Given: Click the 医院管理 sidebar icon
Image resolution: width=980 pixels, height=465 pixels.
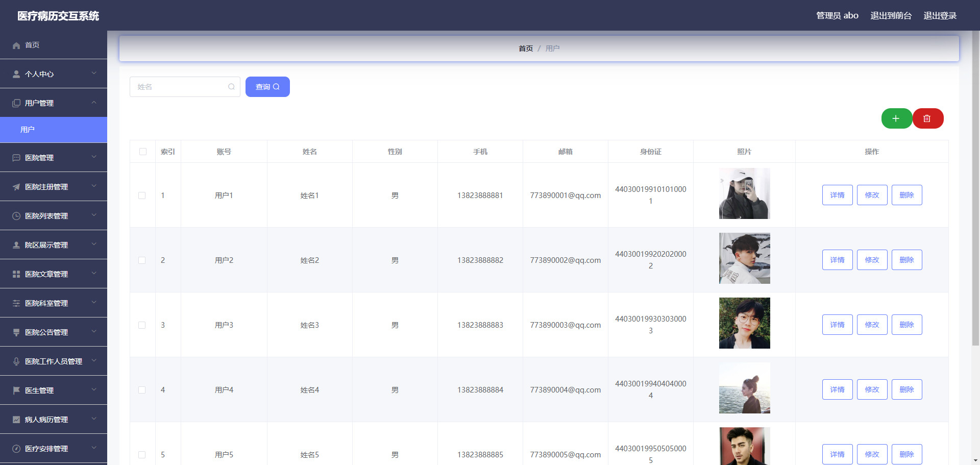Looking at the screenshot, I should [x=16, y=158].
